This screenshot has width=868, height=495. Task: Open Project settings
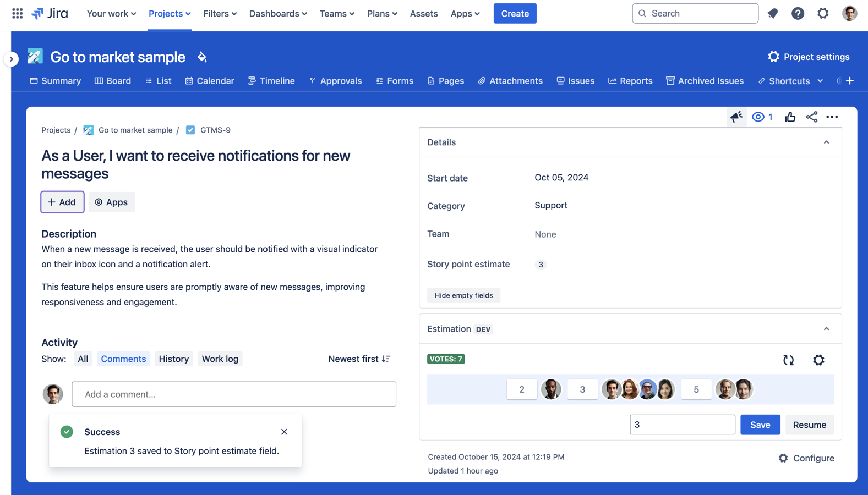point(809,57)
